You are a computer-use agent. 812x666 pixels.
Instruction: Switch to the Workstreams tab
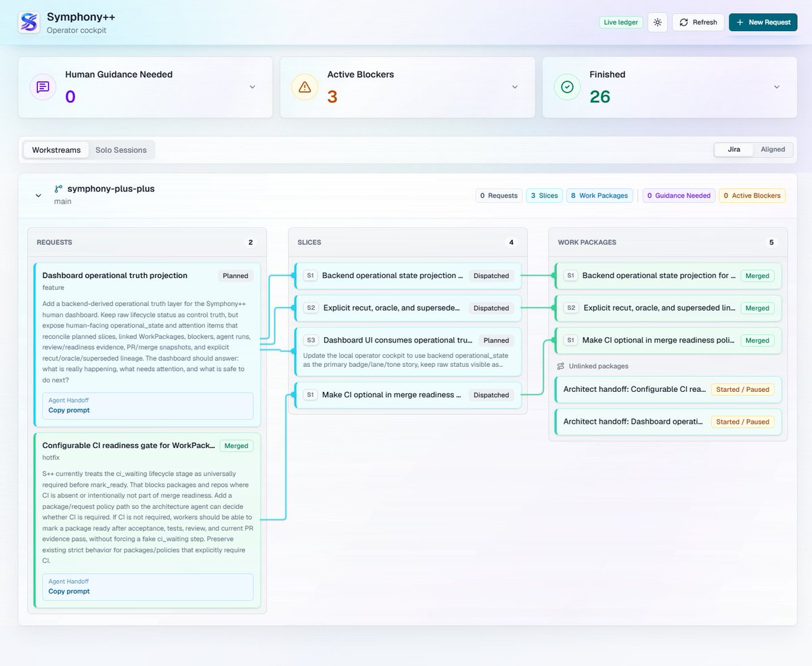coord(56,150)
